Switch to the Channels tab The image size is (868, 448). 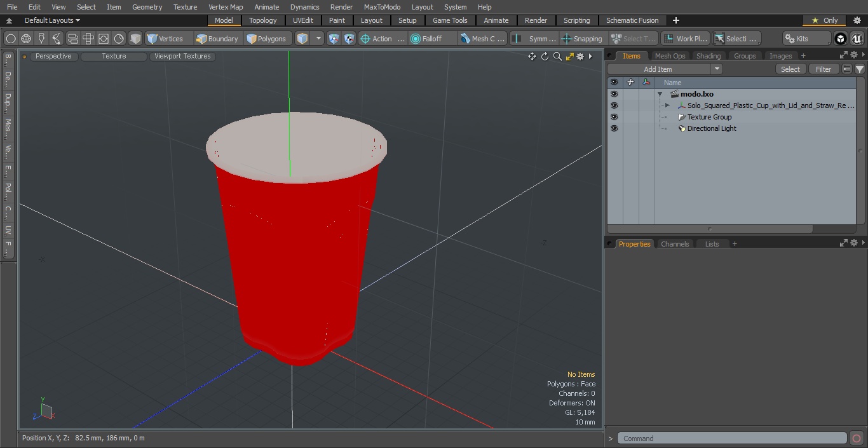(x=675, y=244)
